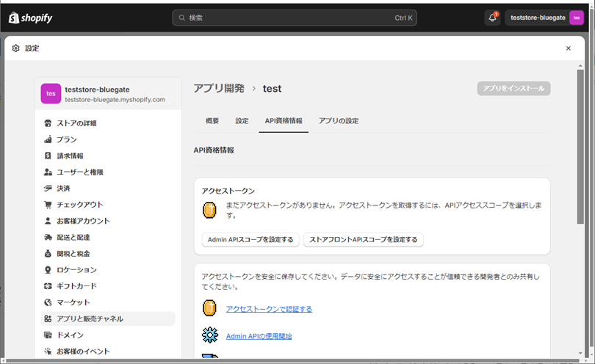Click the Checkout cart icon
This screenshot has height=364, width=595.
pos(48,205)
